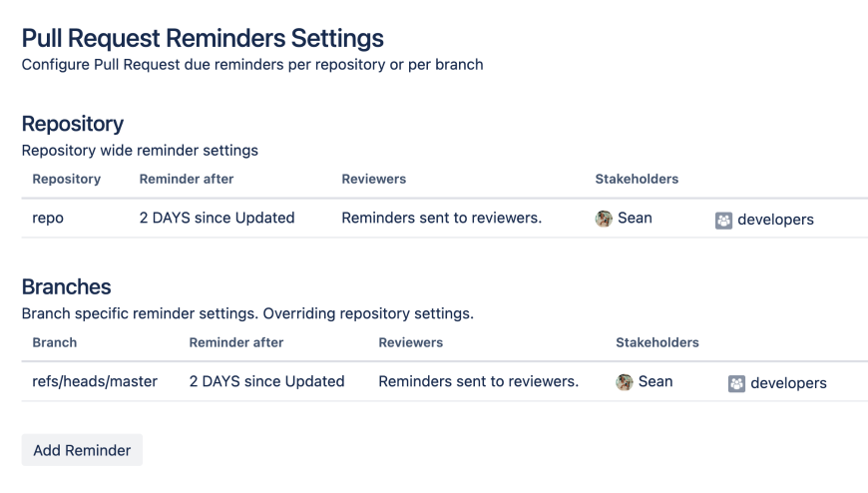
Task: Click the developers group icon in the repo row
Action: [x=724, y=220]
